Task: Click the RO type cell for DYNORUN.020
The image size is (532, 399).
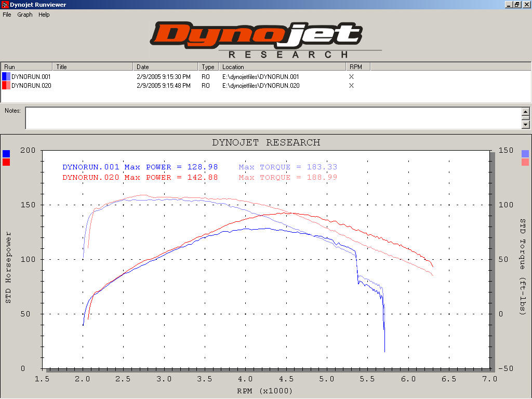Action: point(206,86)
